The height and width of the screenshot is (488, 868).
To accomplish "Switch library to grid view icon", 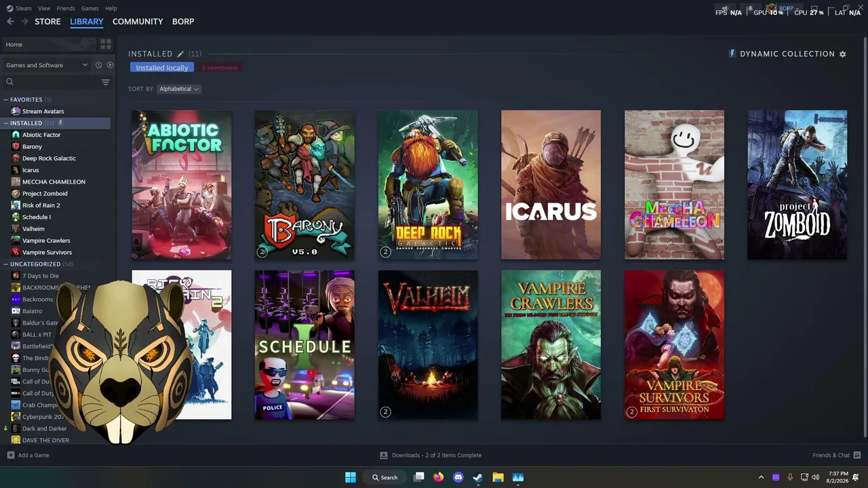I will pyautogui.click(x=106, y=44).
